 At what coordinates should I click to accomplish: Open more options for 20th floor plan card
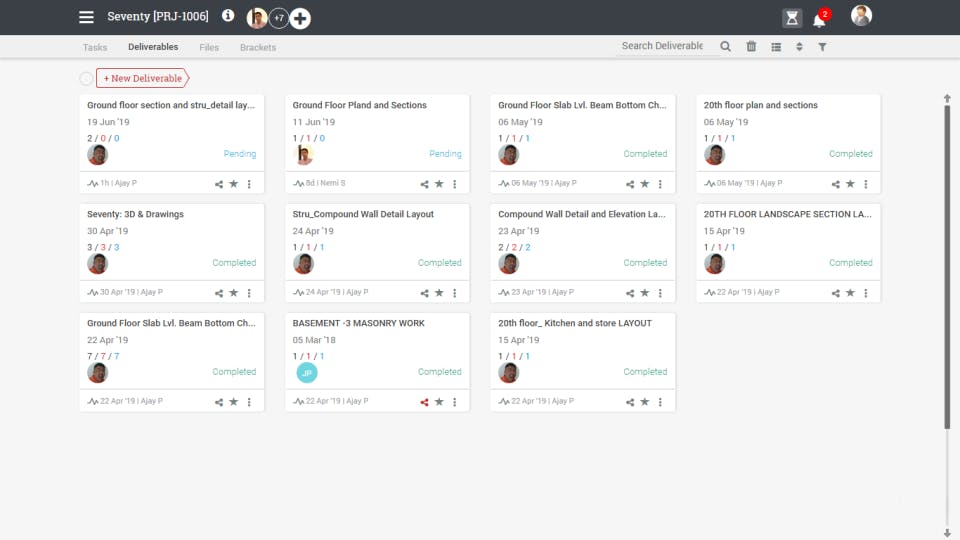(x=866, y=184)
